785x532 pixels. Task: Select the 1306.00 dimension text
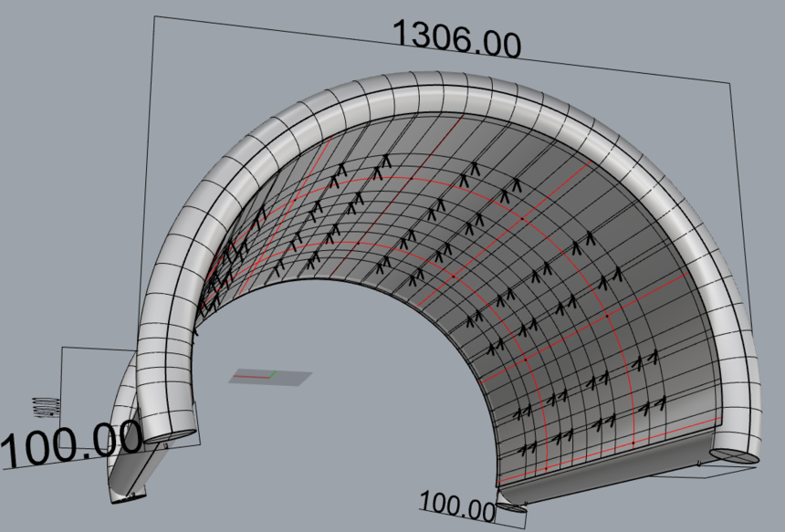point(455,39)
